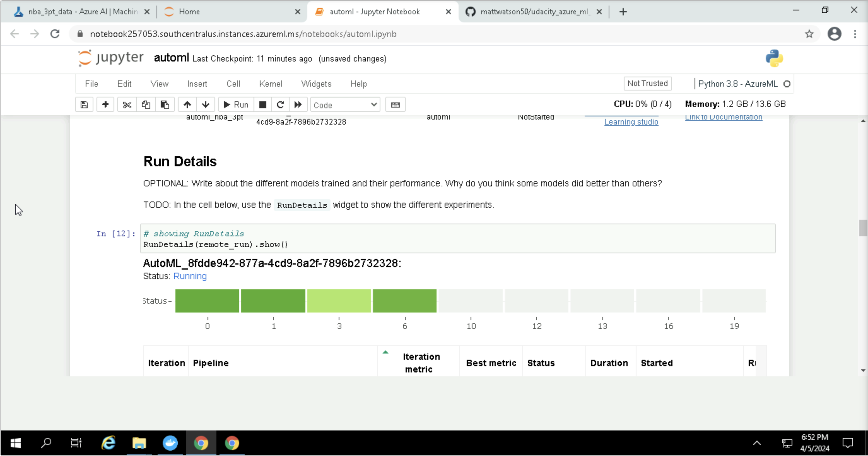The width and height of the screenshot is (868, 456).
Task: Paste cells below icon
Action: pyautogui.click(x=165, y=105)
